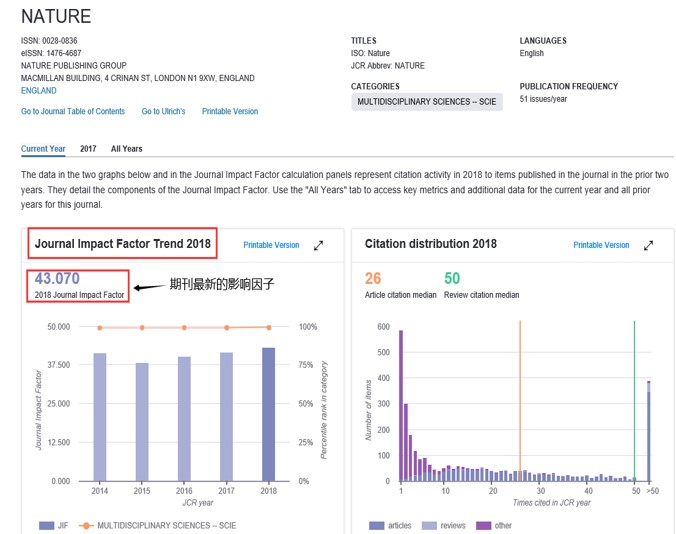Open journal Printable Version link near Ulrich's

pyautogui.click(x=230, y=111)
